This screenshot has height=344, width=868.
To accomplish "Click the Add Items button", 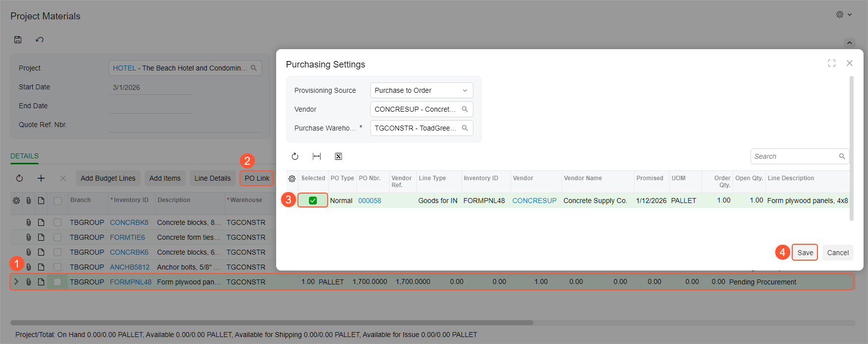I will (x=165, y=178).
